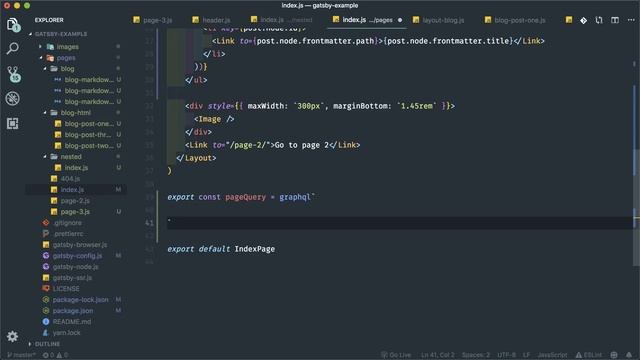Open index.js under the nested folder

(76, 168)
